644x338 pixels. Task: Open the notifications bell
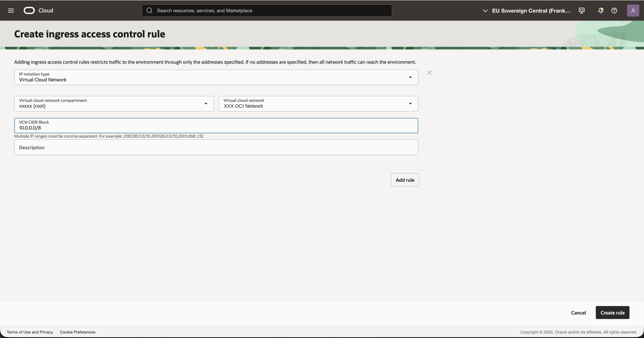pos(601,10)
